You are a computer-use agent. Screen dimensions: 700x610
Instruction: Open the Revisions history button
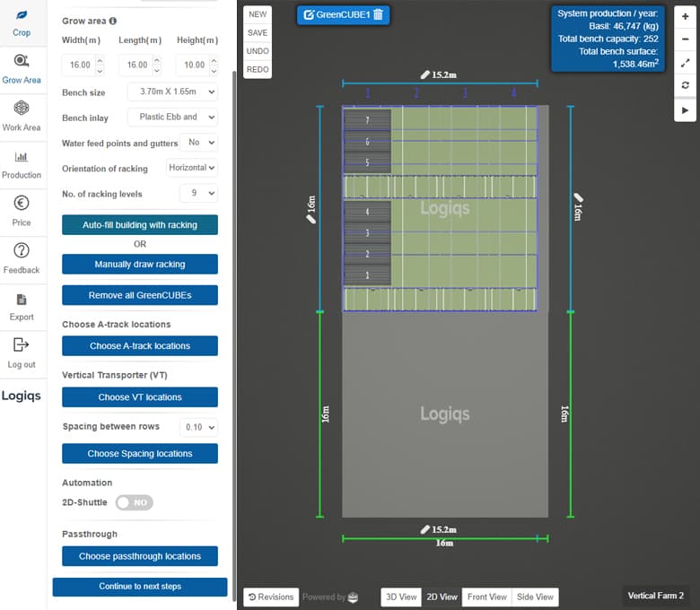tap(270, 597)
